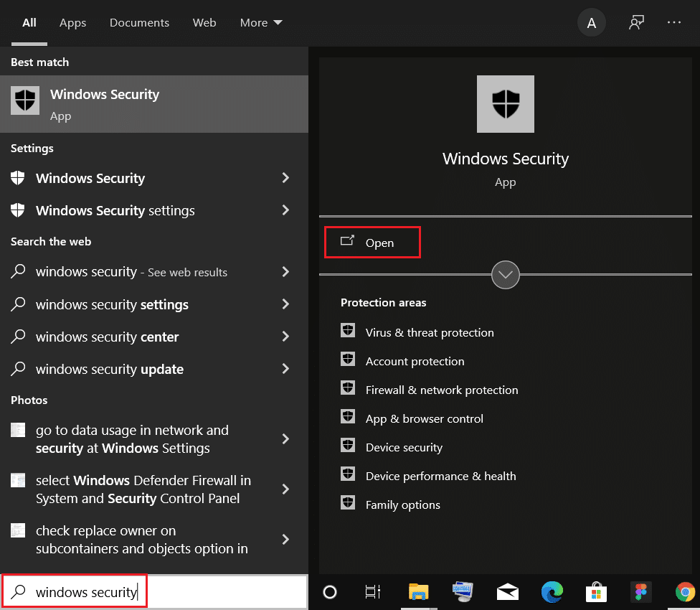Open File Explorer from the taskbar

coord(418,591)
